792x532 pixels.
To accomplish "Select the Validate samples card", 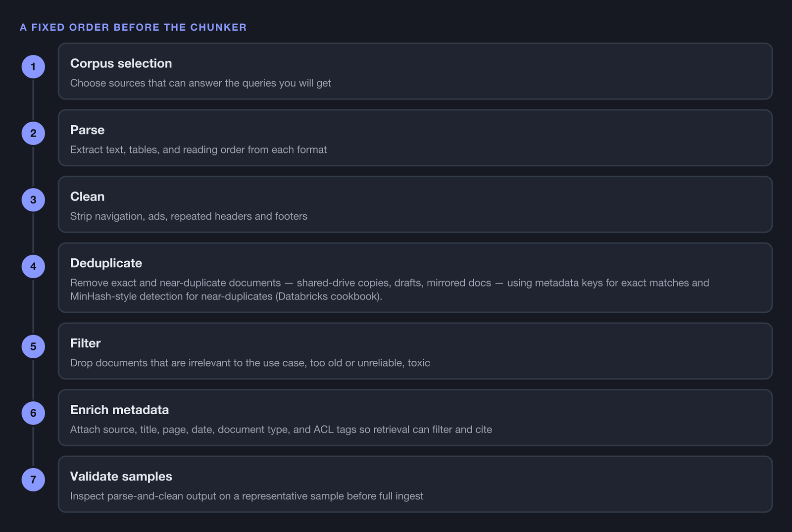I will [415, 484].
